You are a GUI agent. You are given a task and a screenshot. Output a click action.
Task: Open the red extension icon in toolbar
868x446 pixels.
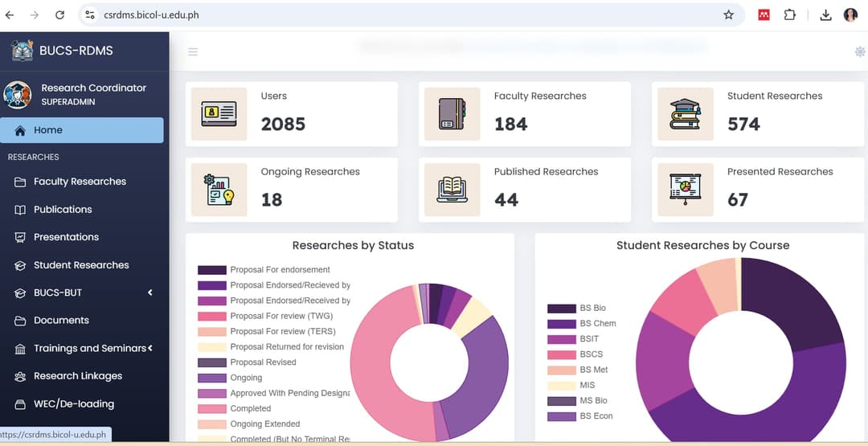(x=764, y=15)
